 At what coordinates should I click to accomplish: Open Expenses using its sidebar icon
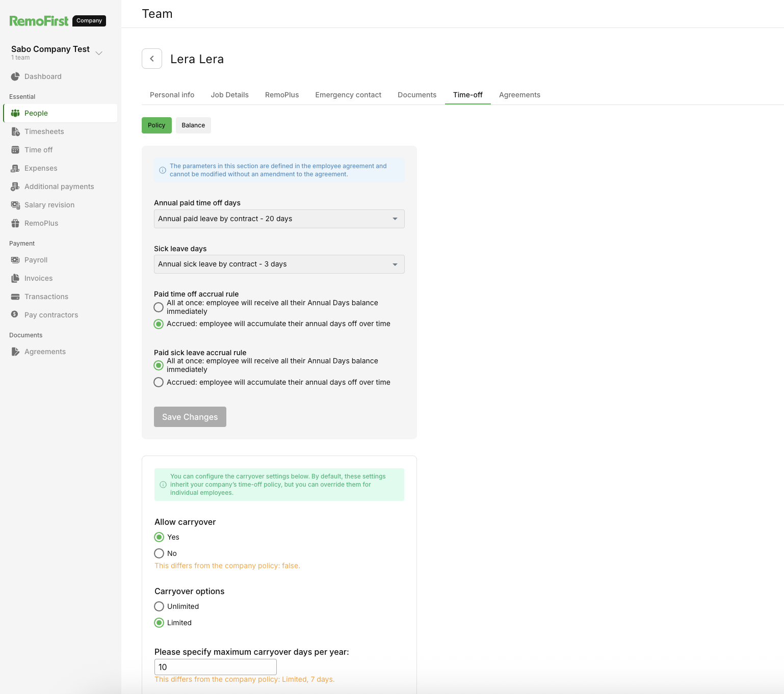click(x=15, y=168)
